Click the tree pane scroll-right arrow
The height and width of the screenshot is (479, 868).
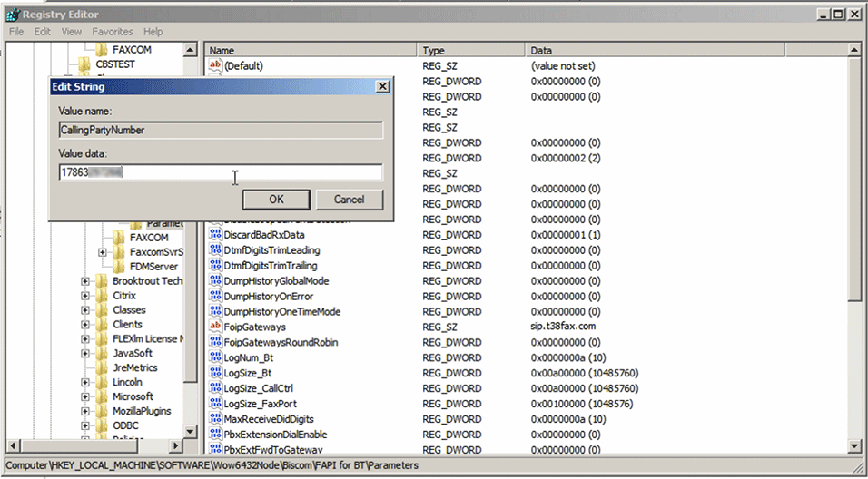click(176, 445)
